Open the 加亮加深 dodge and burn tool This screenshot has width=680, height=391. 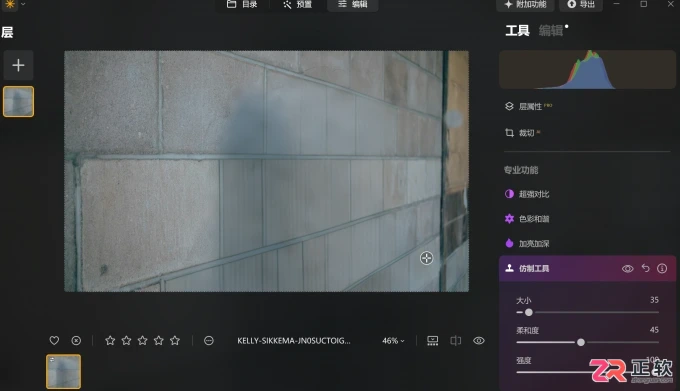pos(527,244)
